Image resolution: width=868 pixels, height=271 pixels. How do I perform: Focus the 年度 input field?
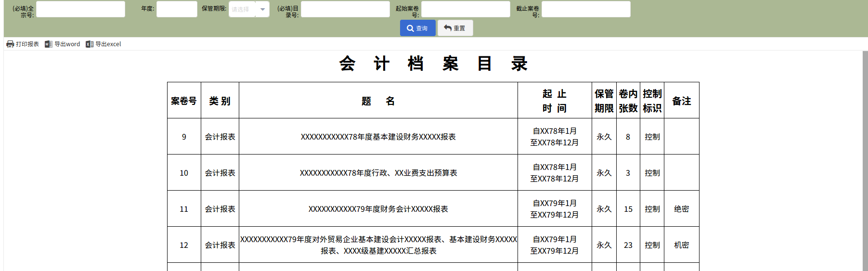(177, 9)
